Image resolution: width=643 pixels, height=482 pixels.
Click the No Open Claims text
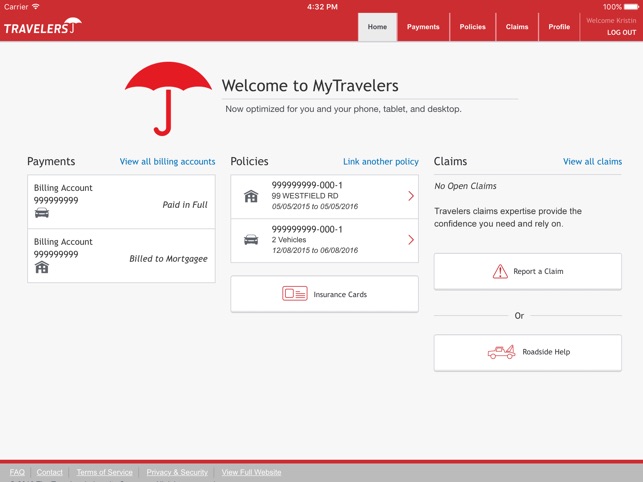coord(465,186)
